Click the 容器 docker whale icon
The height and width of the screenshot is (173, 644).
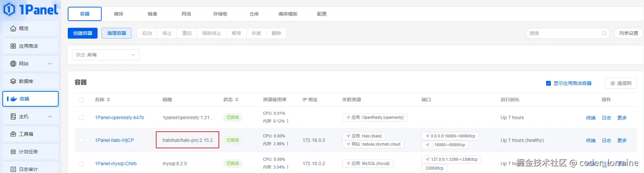[14, 99]
